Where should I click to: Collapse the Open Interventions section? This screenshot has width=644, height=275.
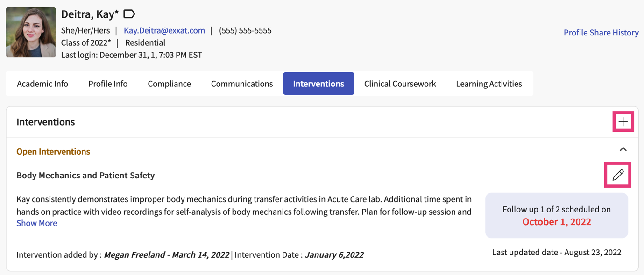[x=623, y=149]
